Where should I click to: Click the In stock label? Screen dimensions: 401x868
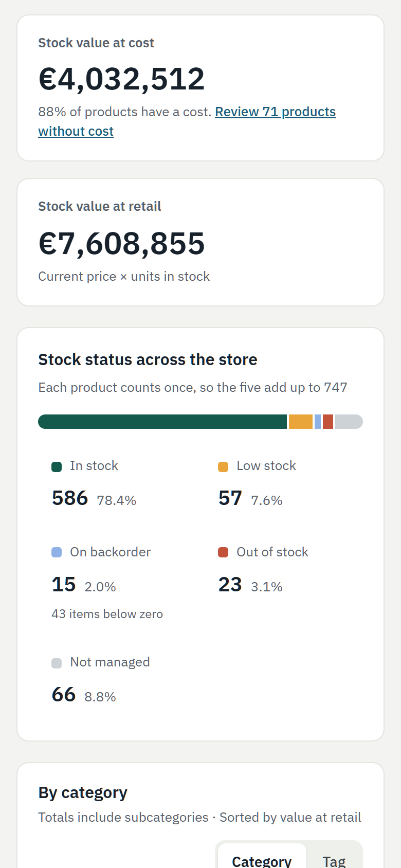[x=94, y=466]
